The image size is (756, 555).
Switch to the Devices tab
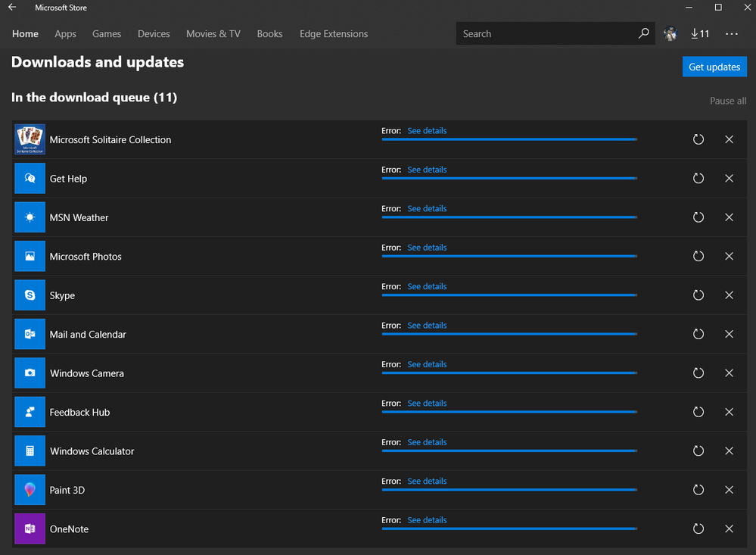[154, 34]
